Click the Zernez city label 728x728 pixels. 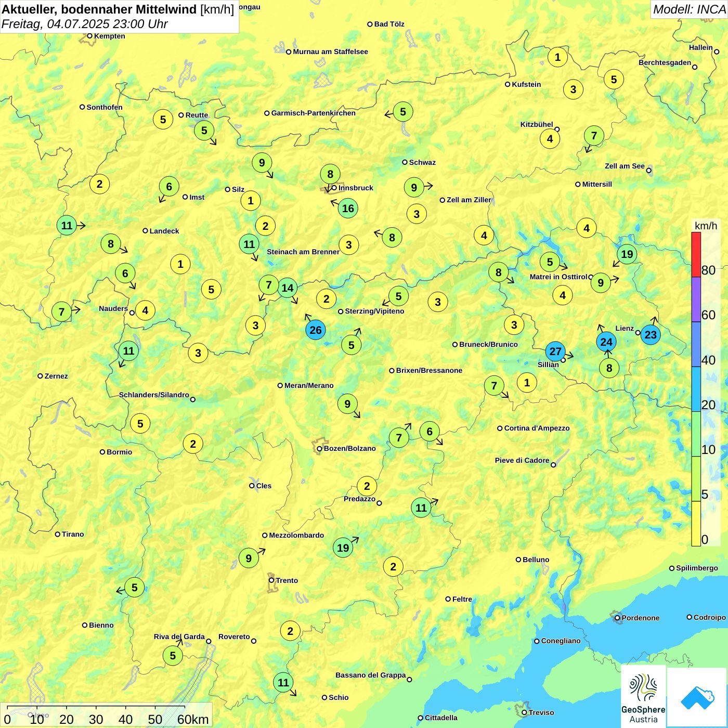click(x=56, y=376)
